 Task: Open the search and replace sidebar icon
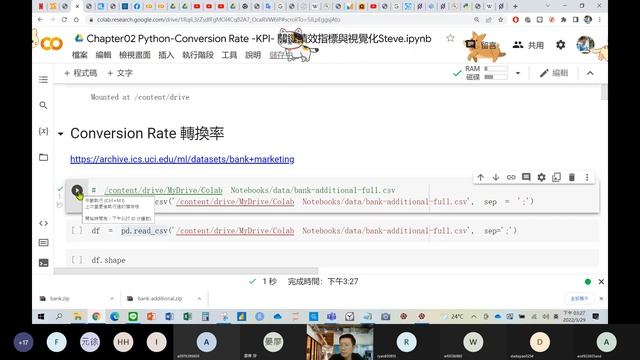[x=43, y=105]
